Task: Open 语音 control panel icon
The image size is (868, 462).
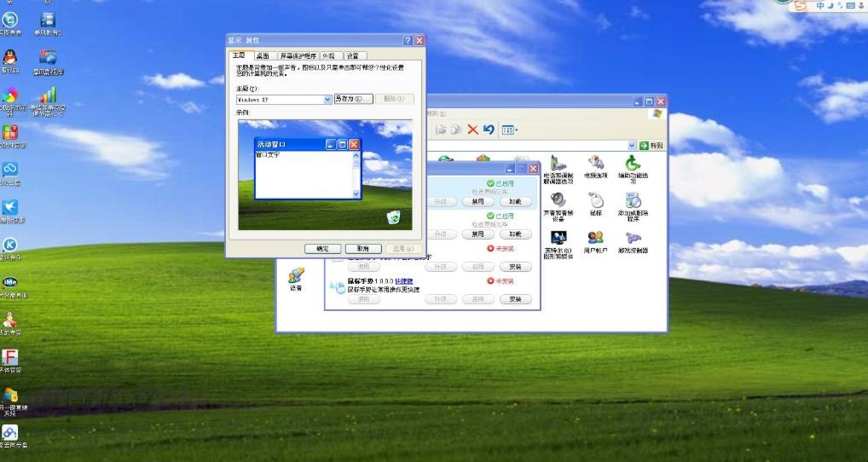Action: point(296,280)
